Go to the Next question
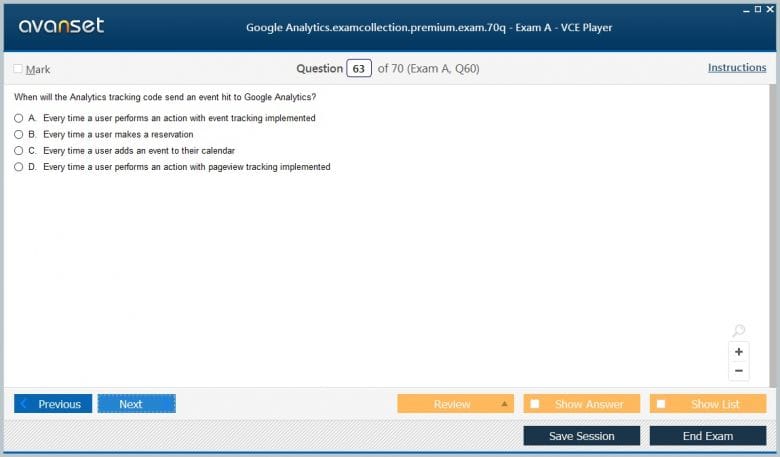This screenshot has width=780, height=457. [x=137, y=404]
